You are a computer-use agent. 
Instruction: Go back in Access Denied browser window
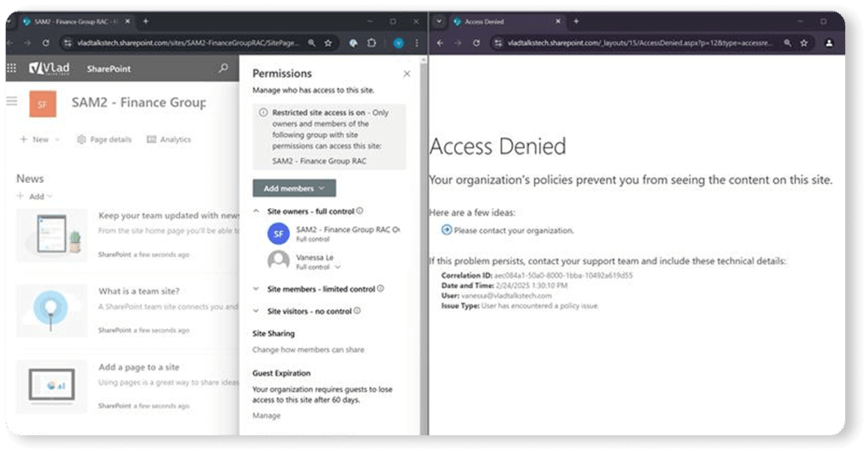(x=440, y=42)
